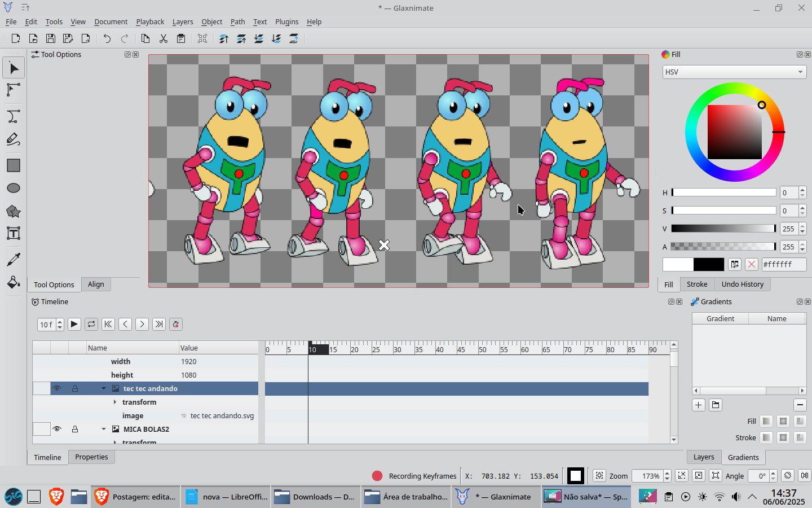The image size is (812, 508).
Task: Increase the A alpha value stepper
Action: (802, 244)
